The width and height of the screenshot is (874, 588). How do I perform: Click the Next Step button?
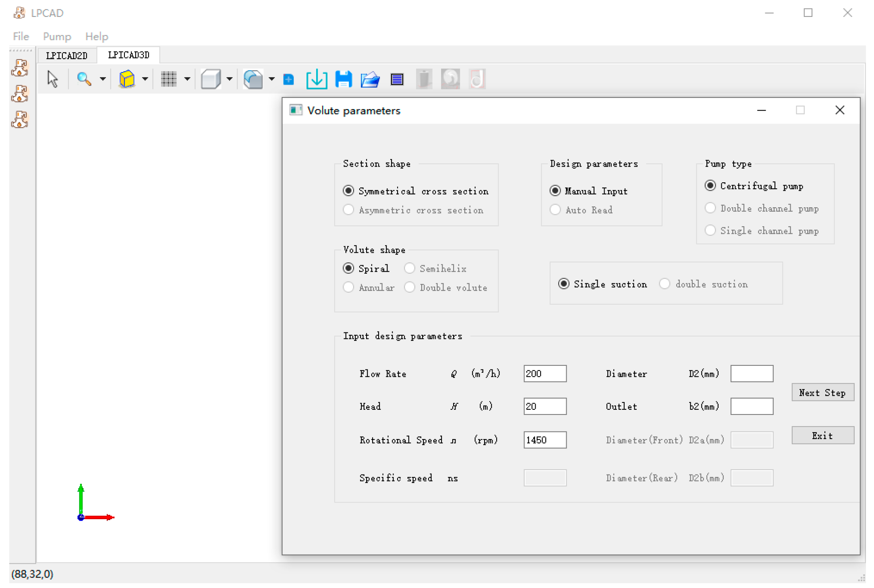coord(822,392)
